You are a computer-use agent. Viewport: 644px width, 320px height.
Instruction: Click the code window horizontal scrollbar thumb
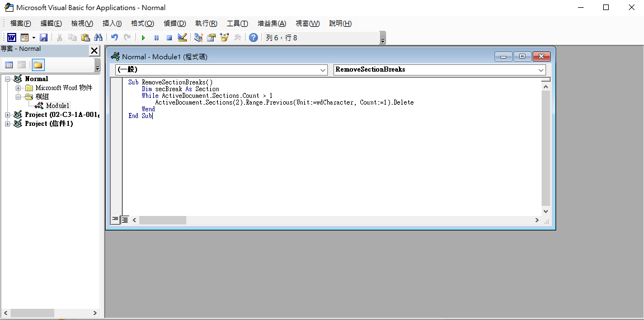click(163, 220)
